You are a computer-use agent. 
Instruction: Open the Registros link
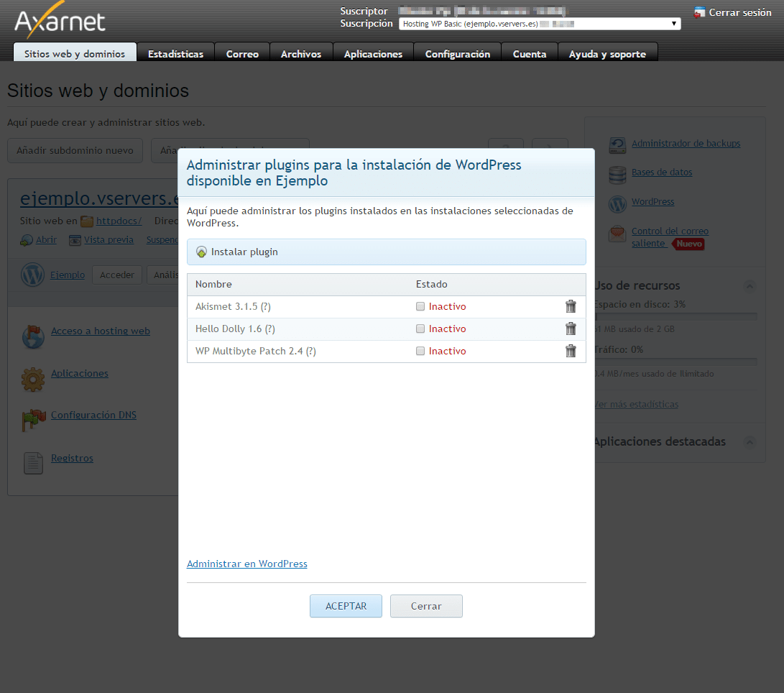click(x=72, y=458)
